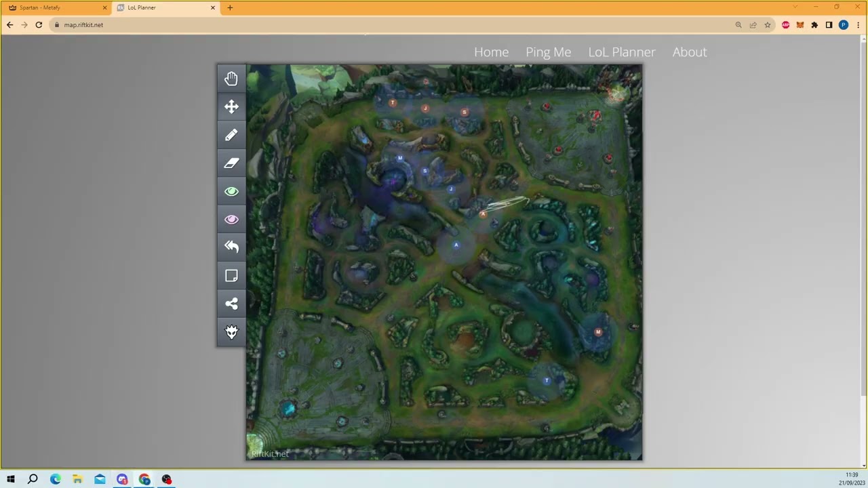Close the Spartan - Metafy tab
The image size is (868, 488).
(x=104, y=7)
